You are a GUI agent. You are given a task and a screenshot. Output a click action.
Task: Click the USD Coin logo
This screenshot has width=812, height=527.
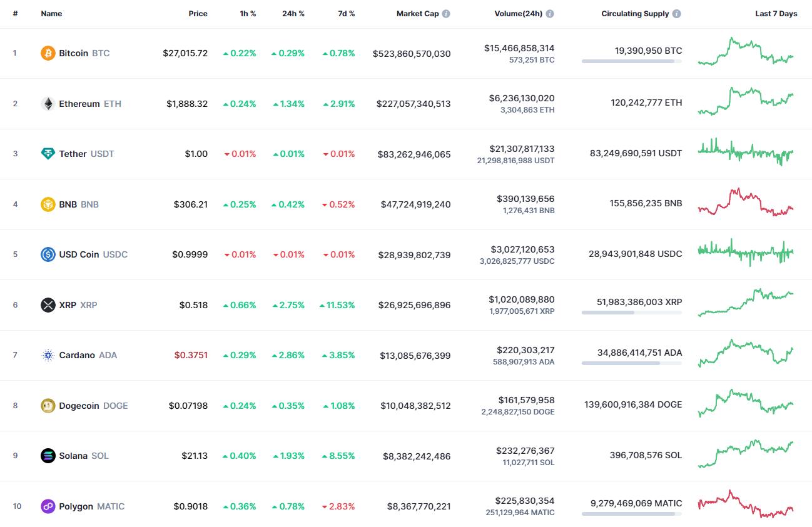click(x=47, y=254)
